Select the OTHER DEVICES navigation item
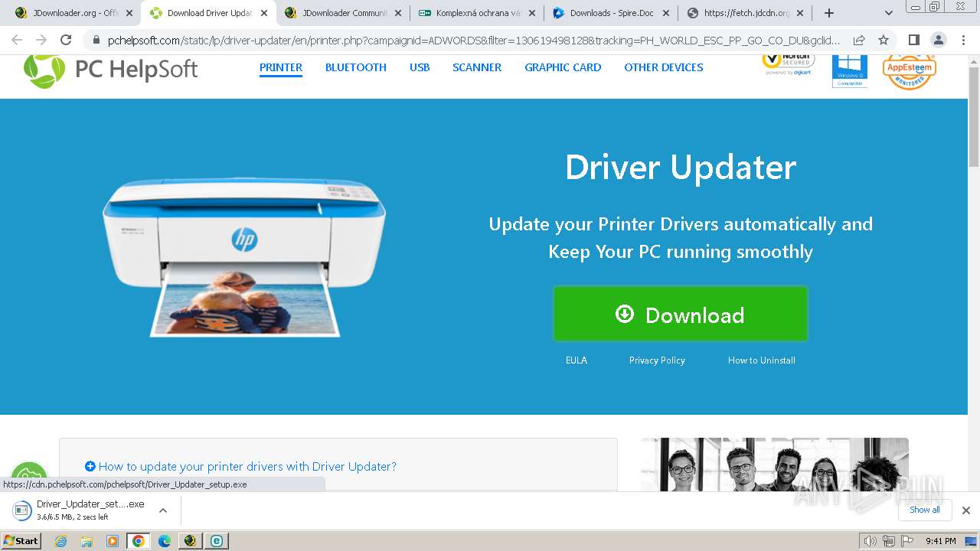Screen dimensions: 980x551 [x=664, y=67]
